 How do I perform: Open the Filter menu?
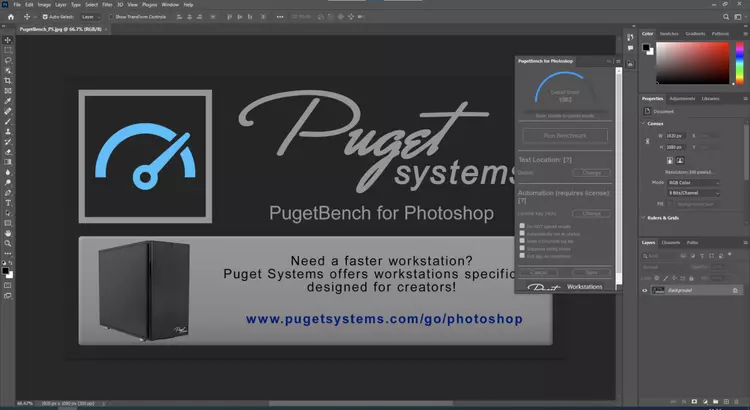pyautogui.click(x=107, y=5)
